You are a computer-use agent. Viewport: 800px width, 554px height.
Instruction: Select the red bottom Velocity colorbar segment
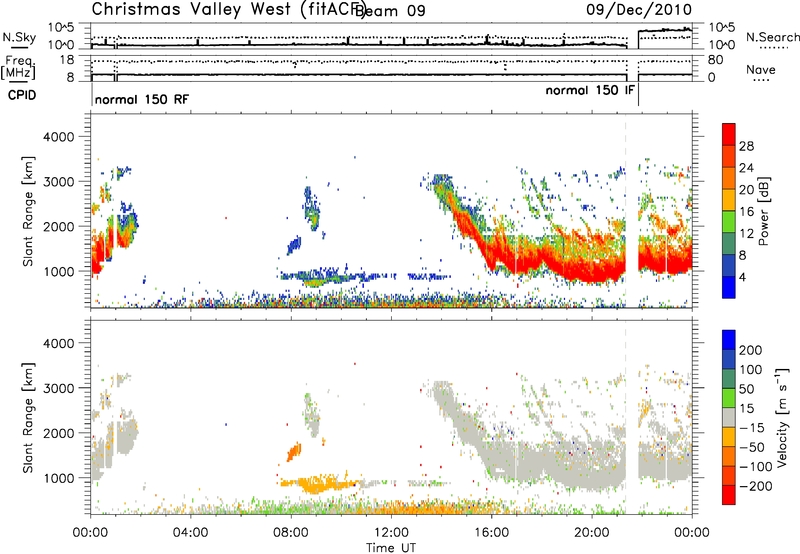pos(729,495)
